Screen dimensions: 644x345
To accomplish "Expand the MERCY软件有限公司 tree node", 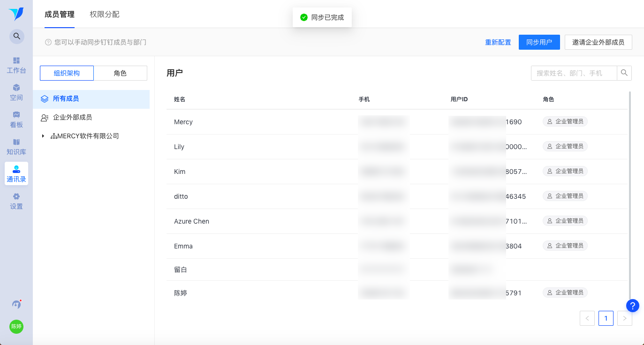I will (x=43, y=136).
